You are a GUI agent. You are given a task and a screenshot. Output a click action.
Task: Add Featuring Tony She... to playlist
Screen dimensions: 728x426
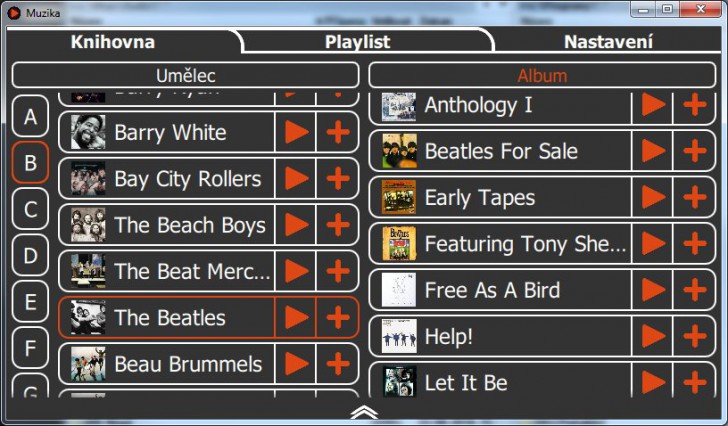pyautogui.click(x=695, y=244)
